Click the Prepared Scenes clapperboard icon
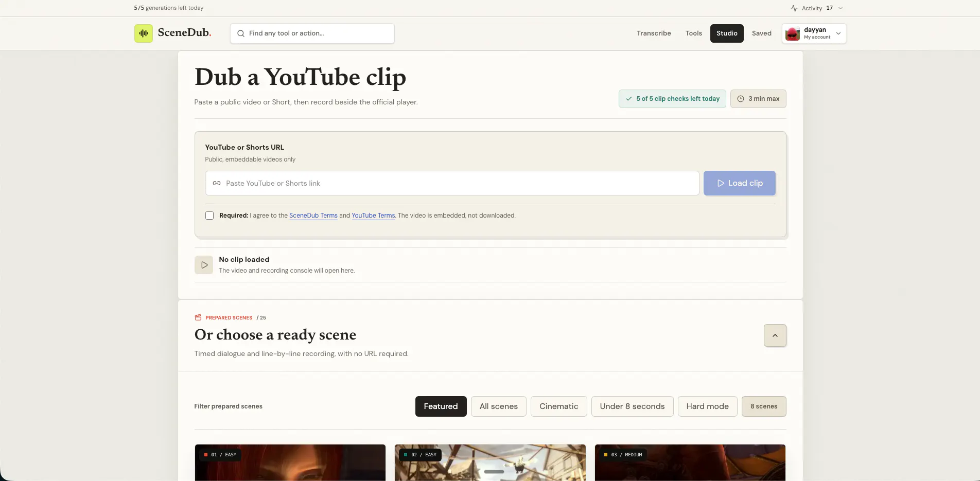Screen dimensions: 980x481 point(198,317)
